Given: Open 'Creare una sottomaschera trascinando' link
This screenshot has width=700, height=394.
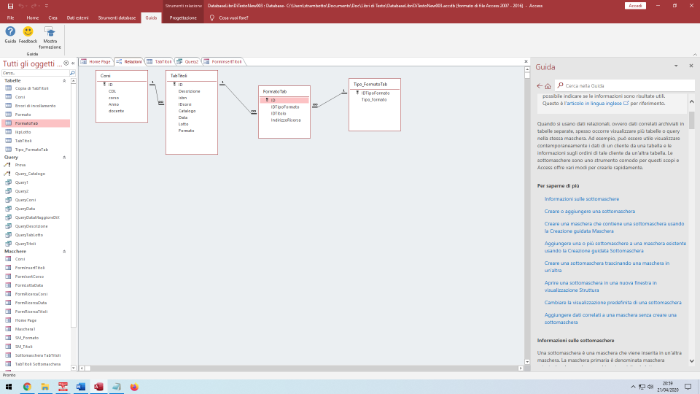Looking at the screenshot, I should [607, 267].
